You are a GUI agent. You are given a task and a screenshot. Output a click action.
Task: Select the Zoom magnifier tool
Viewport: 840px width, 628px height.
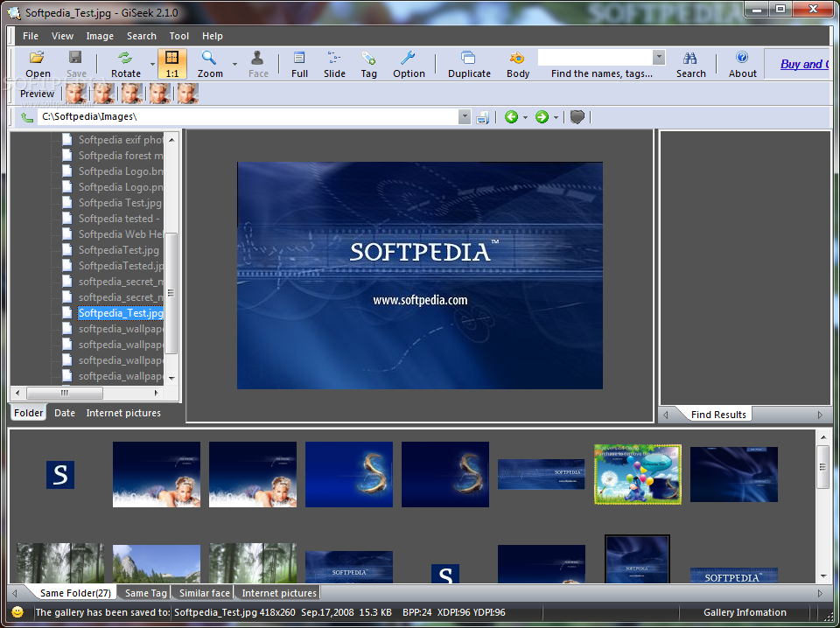(x=209, y=64)
